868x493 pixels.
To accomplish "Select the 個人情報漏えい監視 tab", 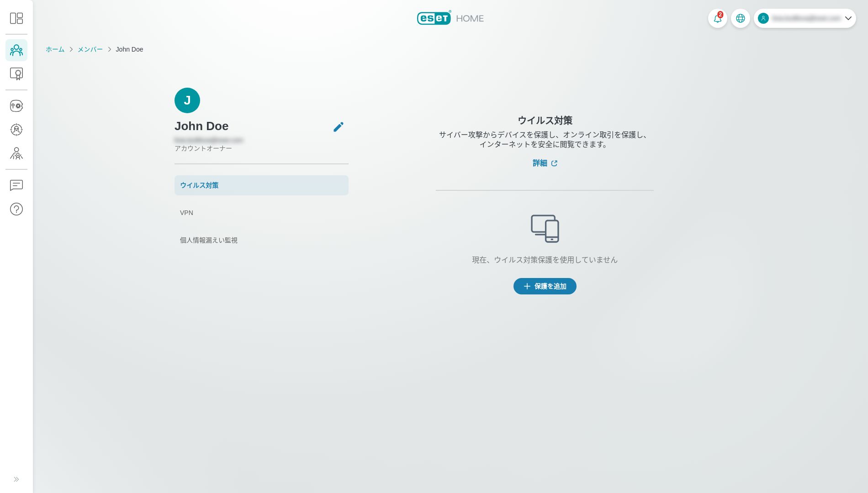I will 261,240.
